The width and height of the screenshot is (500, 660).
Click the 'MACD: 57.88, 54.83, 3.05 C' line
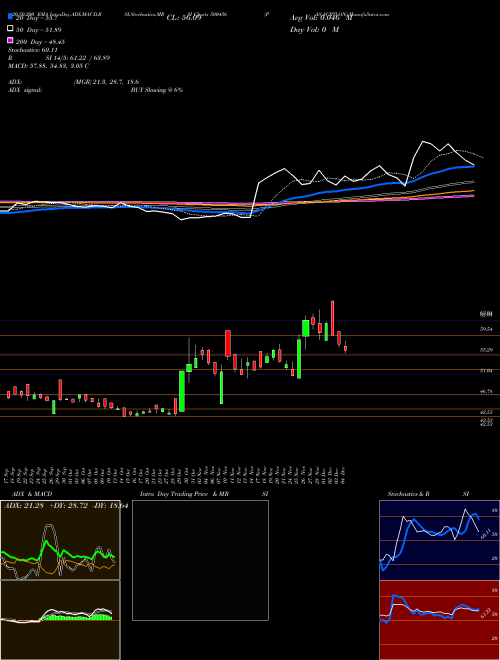pos(48,66)
